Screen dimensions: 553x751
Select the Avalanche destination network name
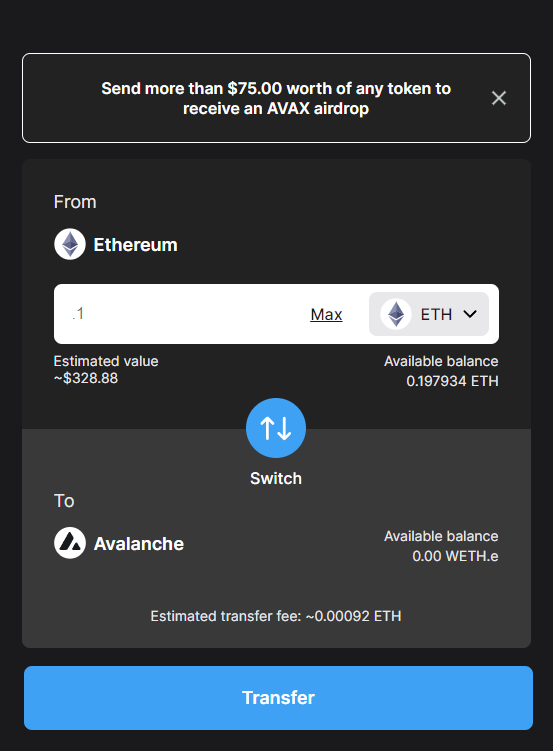[x=139, y=544]
